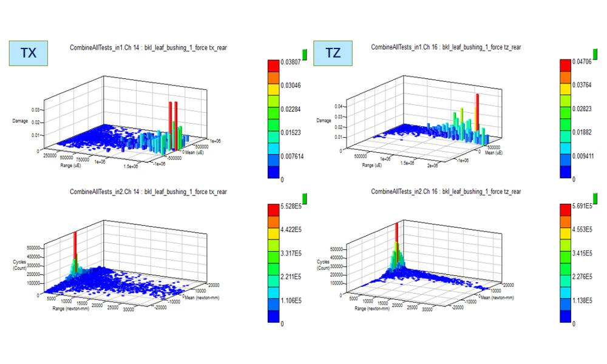
Task: Click the in2.Ch 16 tz_rear plot title
Action: [446, 192]
